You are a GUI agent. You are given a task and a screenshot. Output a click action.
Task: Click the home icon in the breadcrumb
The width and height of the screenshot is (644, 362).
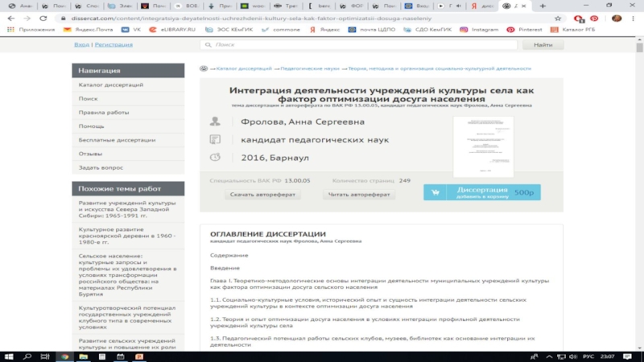click(x=204, y=68)
